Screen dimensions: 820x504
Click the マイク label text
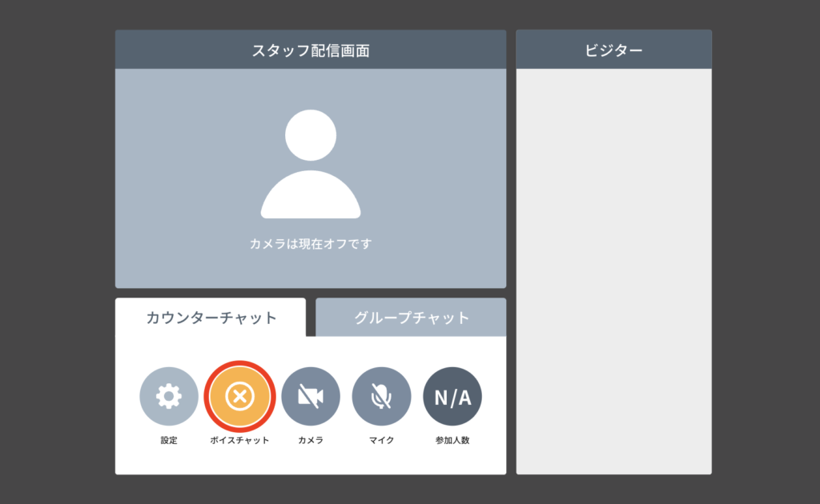(x=381, y=440)
